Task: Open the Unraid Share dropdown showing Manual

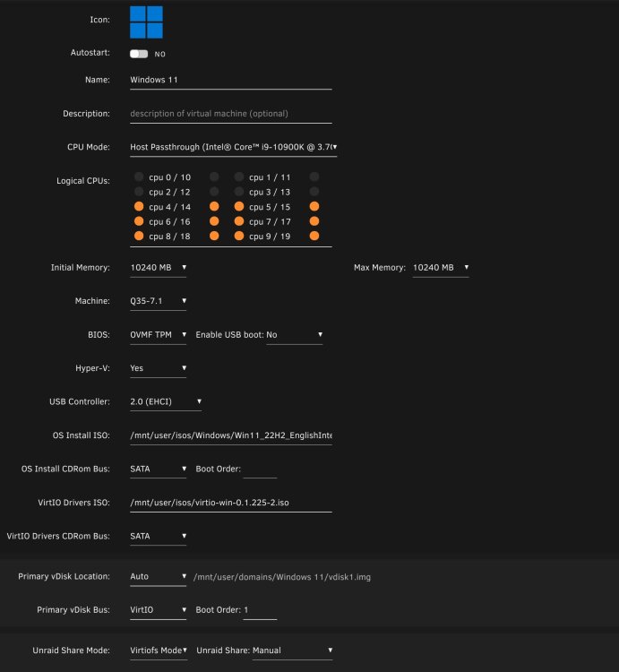Action: [x=293, y=650]
